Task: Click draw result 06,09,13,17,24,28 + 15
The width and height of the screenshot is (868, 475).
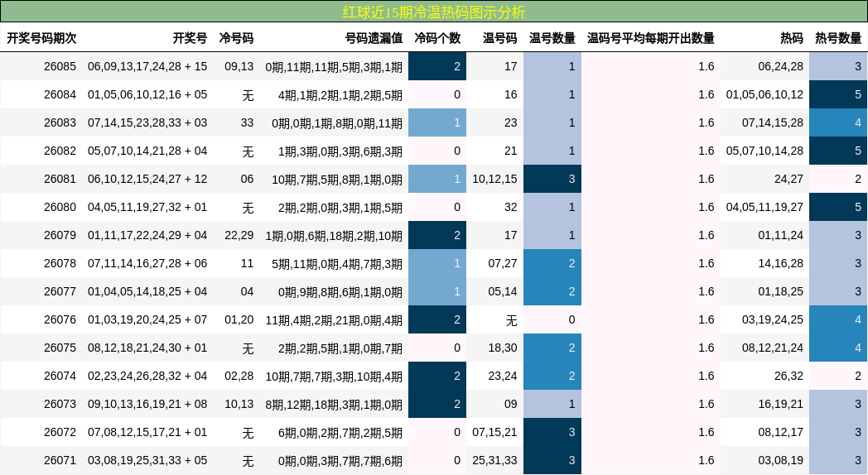Action: coord(147,66)
